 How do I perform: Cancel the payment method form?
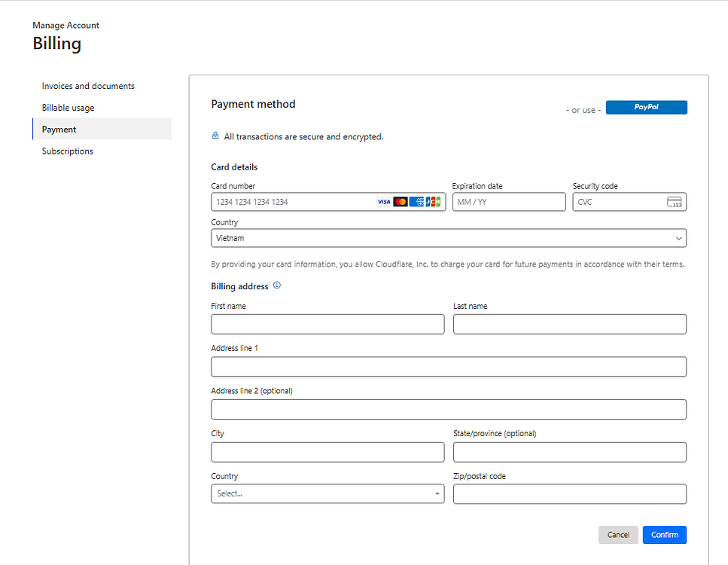[618, 535]
